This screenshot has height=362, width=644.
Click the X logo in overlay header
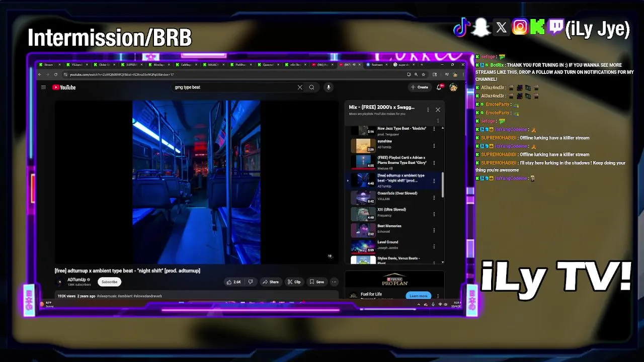(502, 28)
